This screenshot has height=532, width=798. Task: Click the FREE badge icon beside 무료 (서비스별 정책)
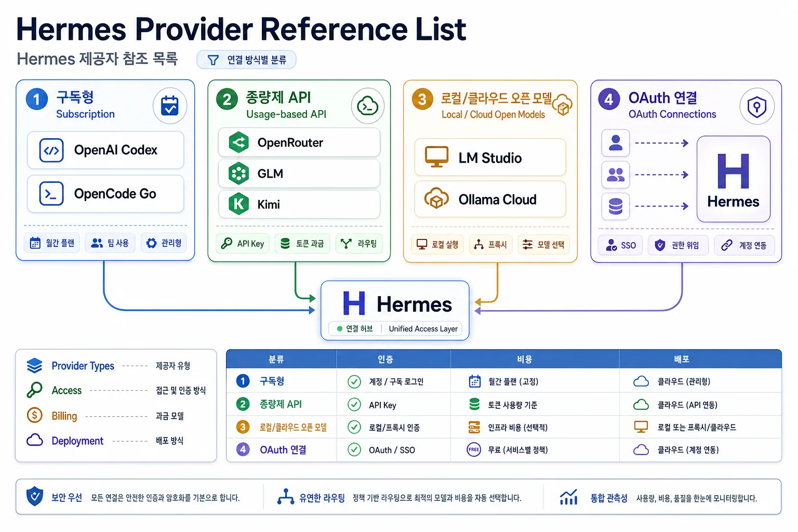474,449
